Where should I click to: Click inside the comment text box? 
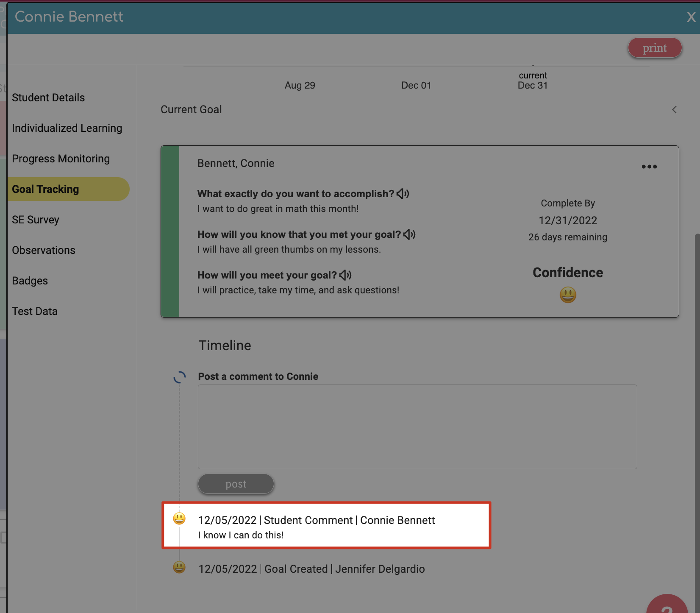point(417,426)
